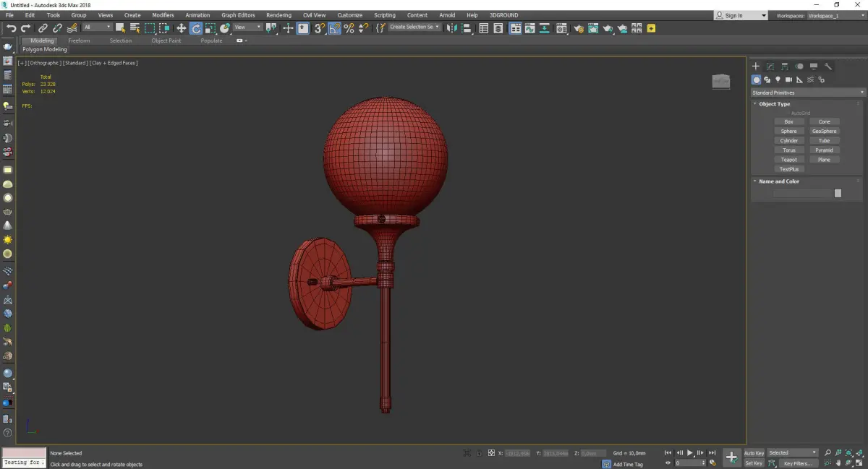Activate Select and Move tool
868x469 pixels.
[181, 28]
